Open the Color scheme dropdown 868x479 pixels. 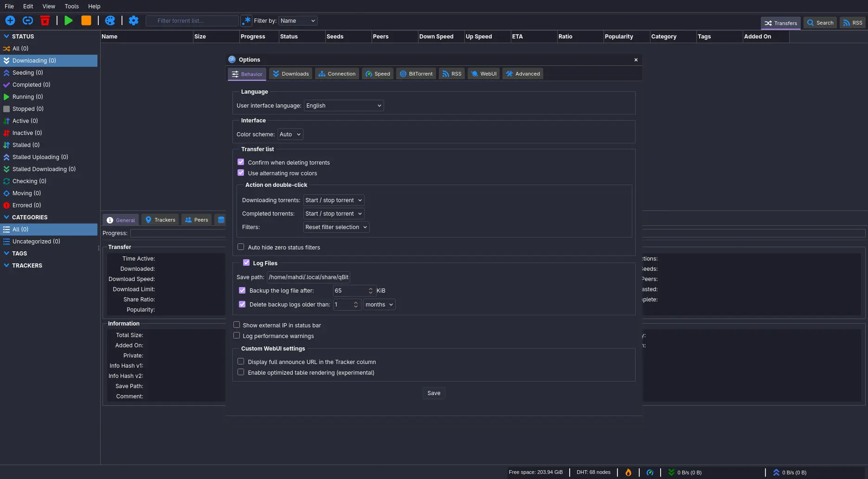coord(289,134)
